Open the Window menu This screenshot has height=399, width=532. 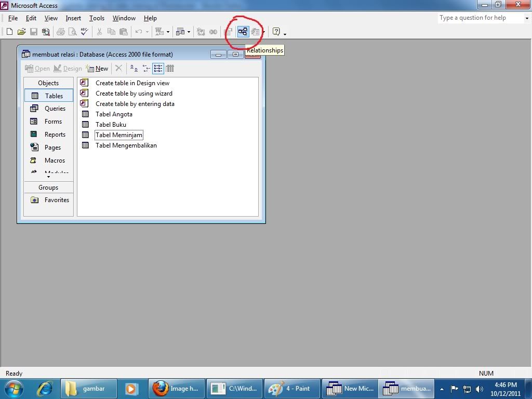click(124, 18)
